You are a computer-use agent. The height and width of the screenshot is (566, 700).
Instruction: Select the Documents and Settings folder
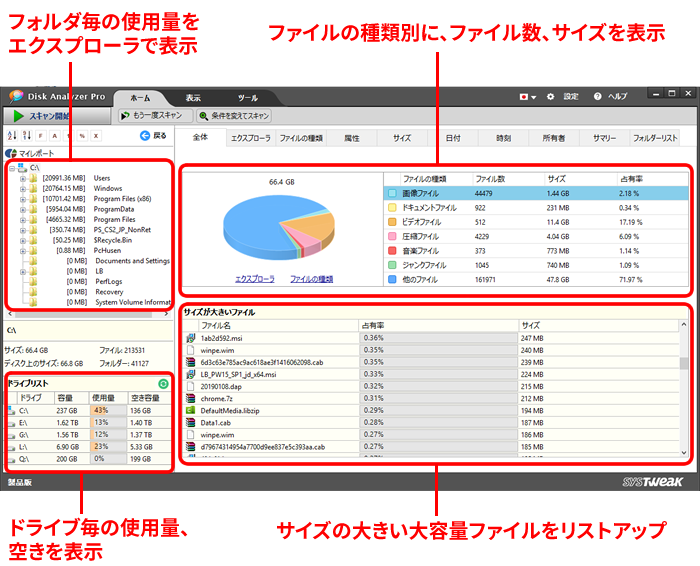coord(132,261)
